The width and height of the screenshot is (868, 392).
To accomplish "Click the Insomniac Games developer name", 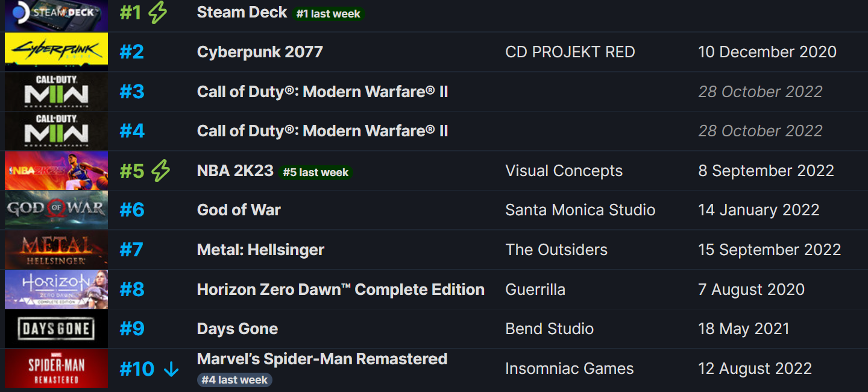I will [569, 368].
